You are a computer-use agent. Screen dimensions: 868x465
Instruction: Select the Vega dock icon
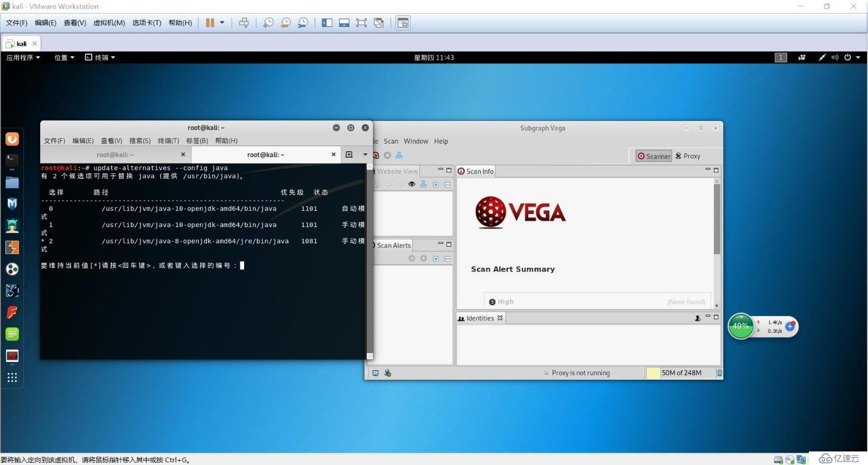coord(12,356)
